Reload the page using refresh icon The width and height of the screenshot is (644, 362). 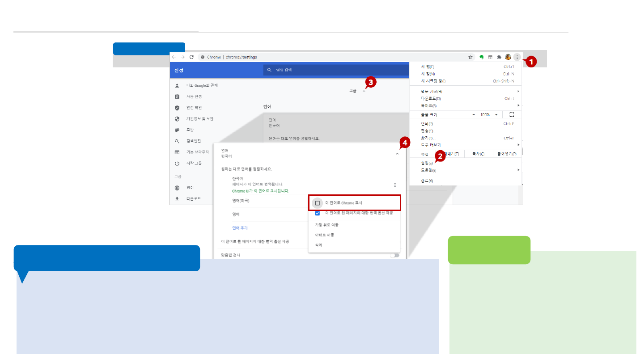191,57
